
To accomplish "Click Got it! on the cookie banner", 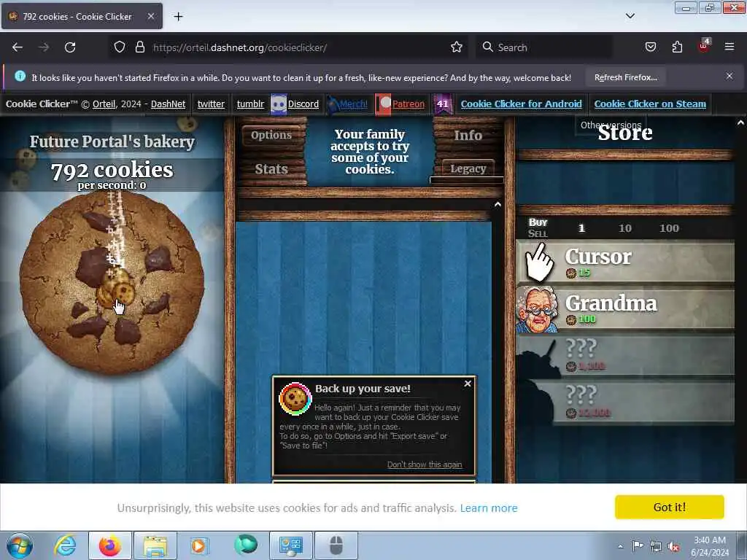I will (670, 507).
